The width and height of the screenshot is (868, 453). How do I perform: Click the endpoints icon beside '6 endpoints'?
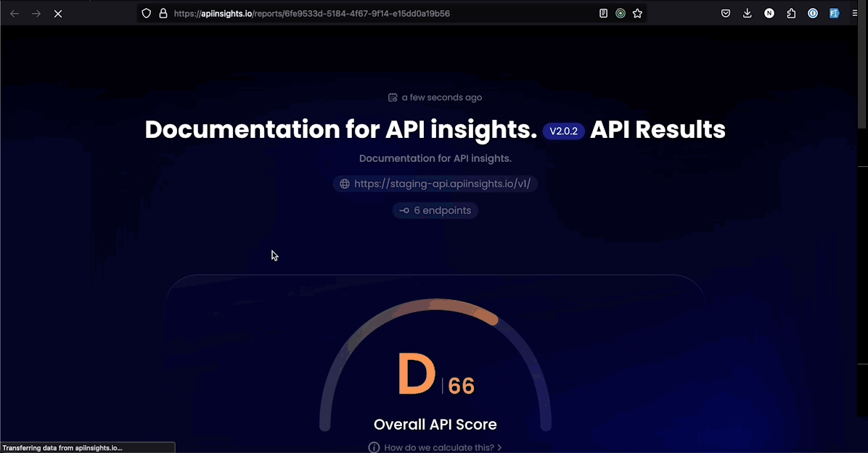[405, 211]
